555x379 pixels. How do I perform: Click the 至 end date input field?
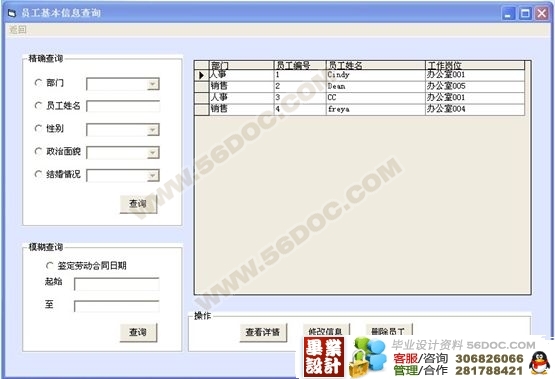click(117, 306)
